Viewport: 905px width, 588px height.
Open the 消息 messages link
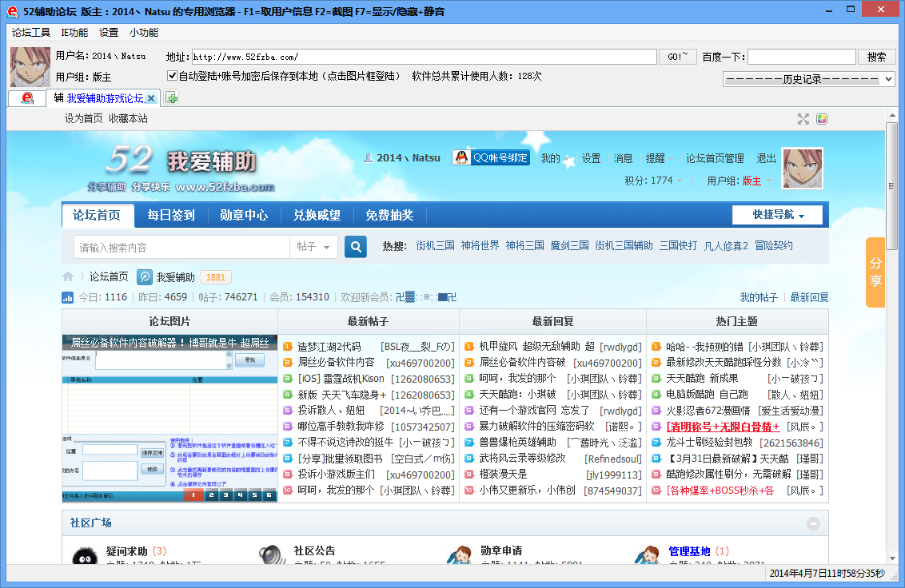623,158
